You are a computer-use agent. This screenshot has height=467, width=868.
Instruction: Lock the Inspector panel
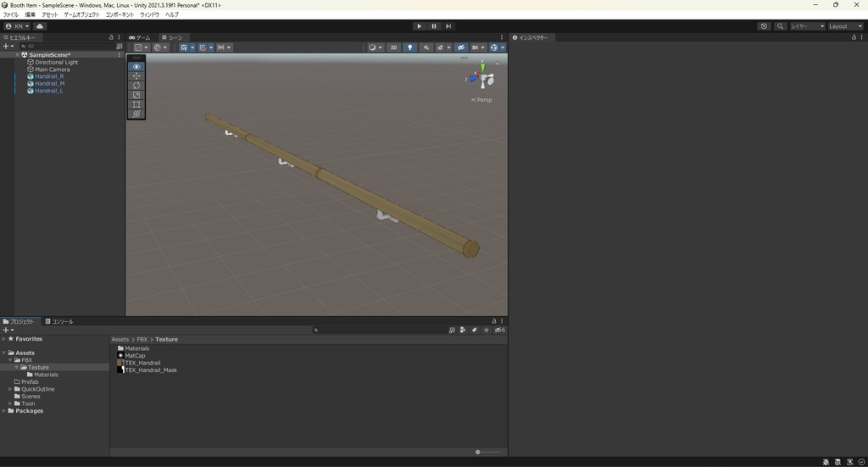click(854, 37)
